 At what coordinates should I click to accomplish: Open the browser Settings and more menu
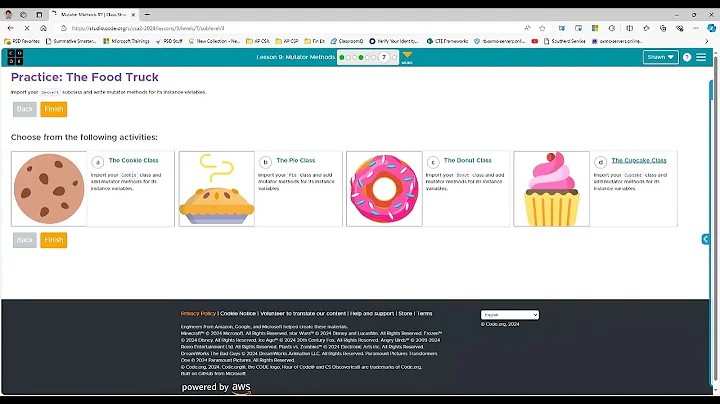[696, 28]
